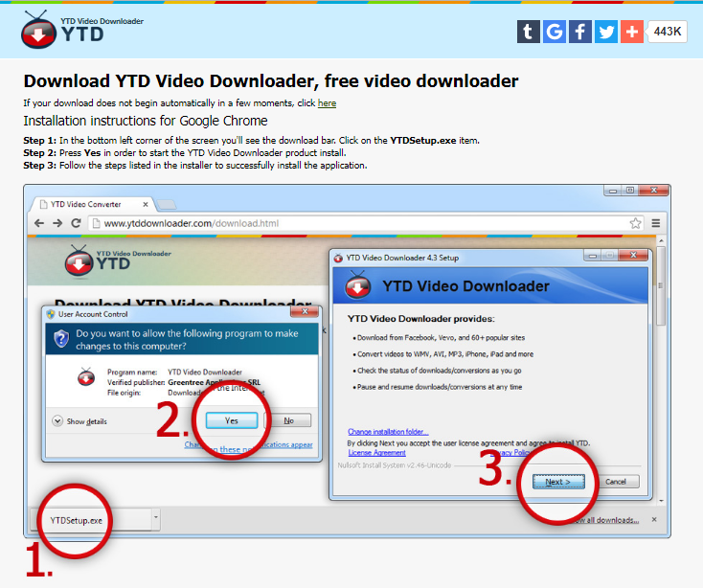Image resolution: width=703 pixels, height=588 pixels.
Task: Click the ytddownloader.com address bar
Action: click(x=366, y=223)
